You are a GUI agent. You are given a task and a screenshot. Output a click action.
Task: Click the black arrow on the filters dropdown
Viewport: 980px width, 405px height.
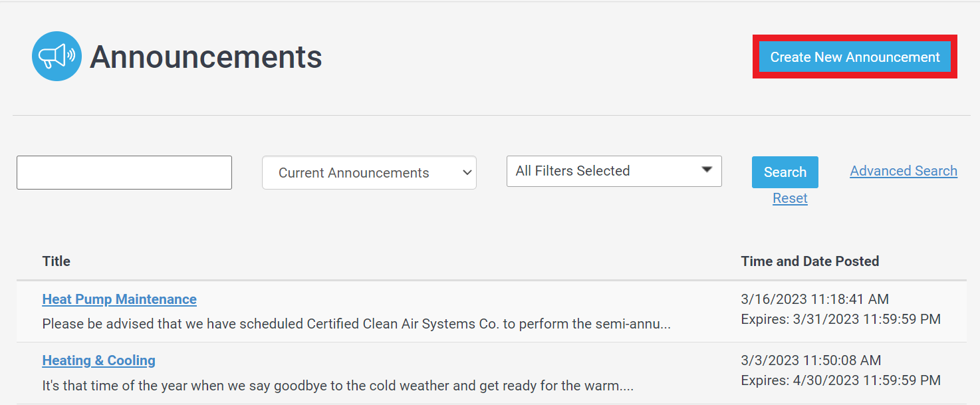point(707,170)
